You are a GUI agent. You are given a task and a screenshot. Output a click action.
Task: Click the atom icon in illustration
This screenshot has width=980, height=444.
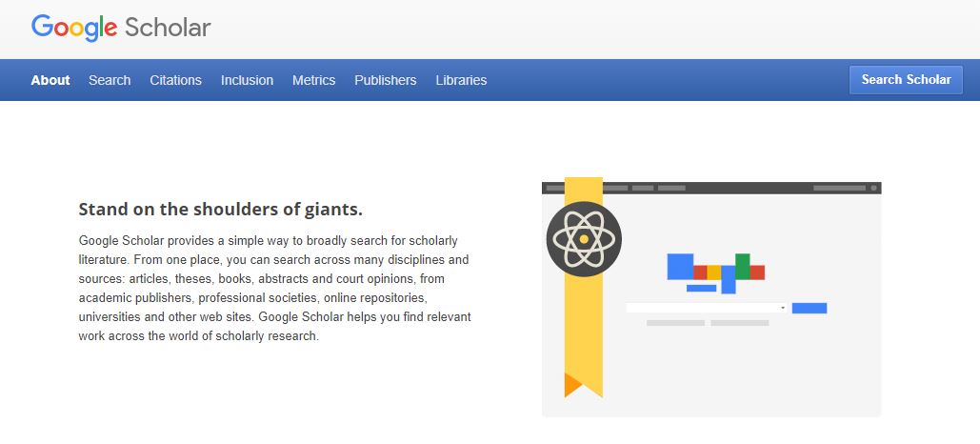coord(584,239)
